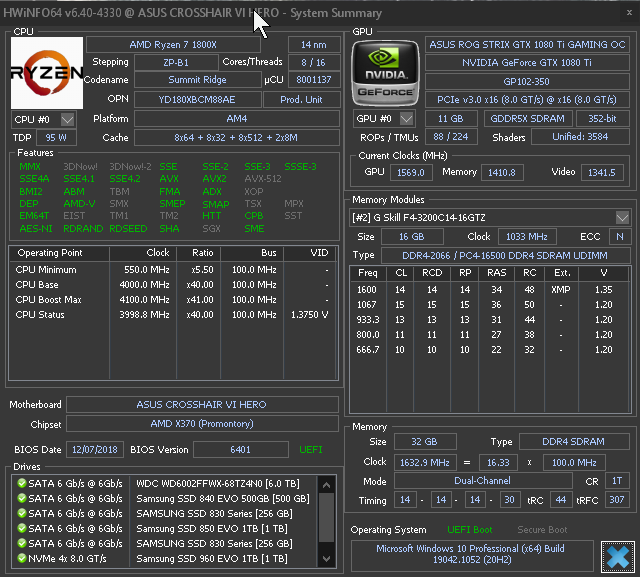Screen dimensions: 640x577
Task: Click the PCIe v3.0 x16 bus field
Action: click(527, 100)
